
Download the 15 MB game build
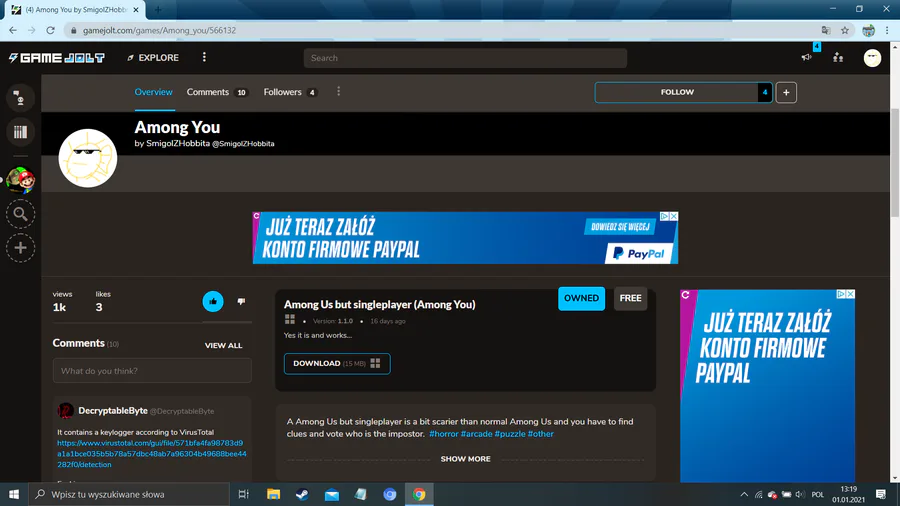point(336,364)
